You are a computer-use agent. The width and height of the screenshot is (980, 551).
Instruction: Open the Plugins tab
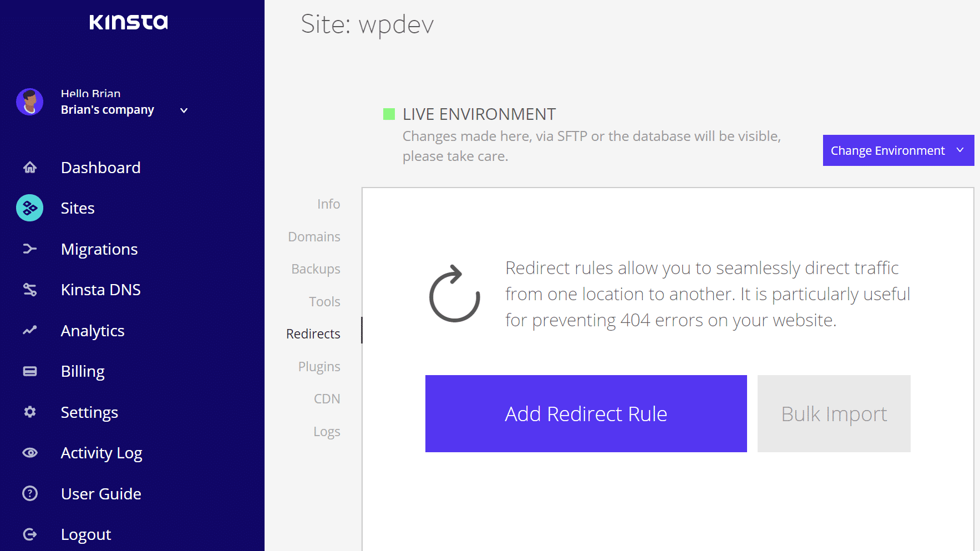tap(319, 367)
